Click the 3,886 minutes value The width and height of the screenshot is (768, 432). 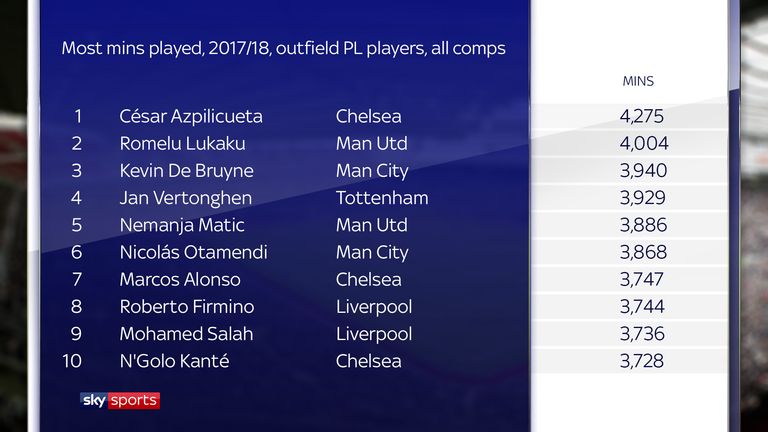pyautogui.click(x=644, y=225)
